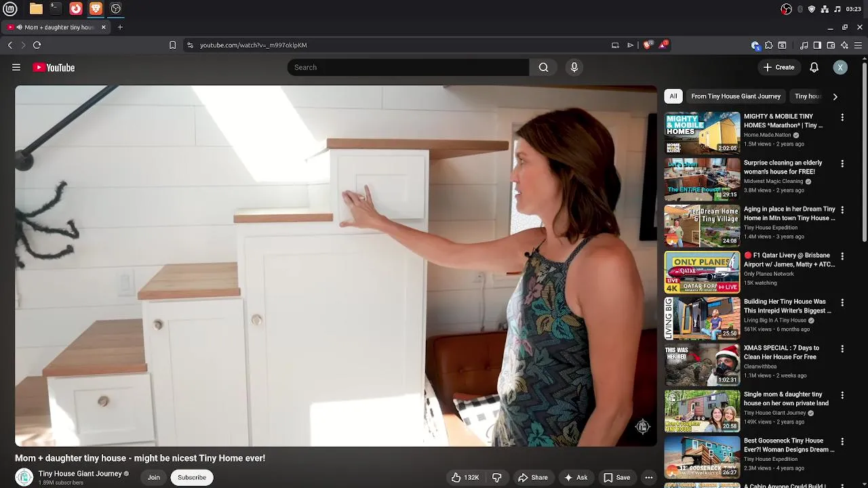Click the Join button
Screen dimensions: 868x488
(x=154, y=477)
